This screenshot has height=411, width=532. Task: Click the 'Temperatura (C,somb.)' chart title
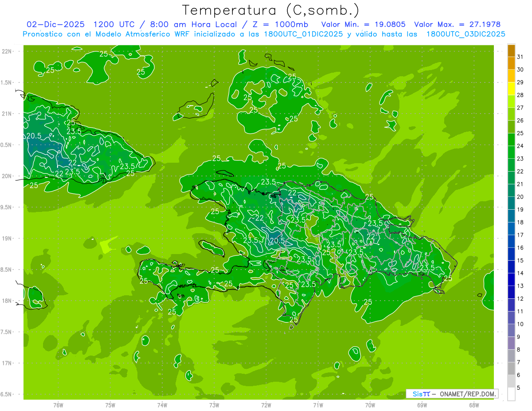[271, 10]
